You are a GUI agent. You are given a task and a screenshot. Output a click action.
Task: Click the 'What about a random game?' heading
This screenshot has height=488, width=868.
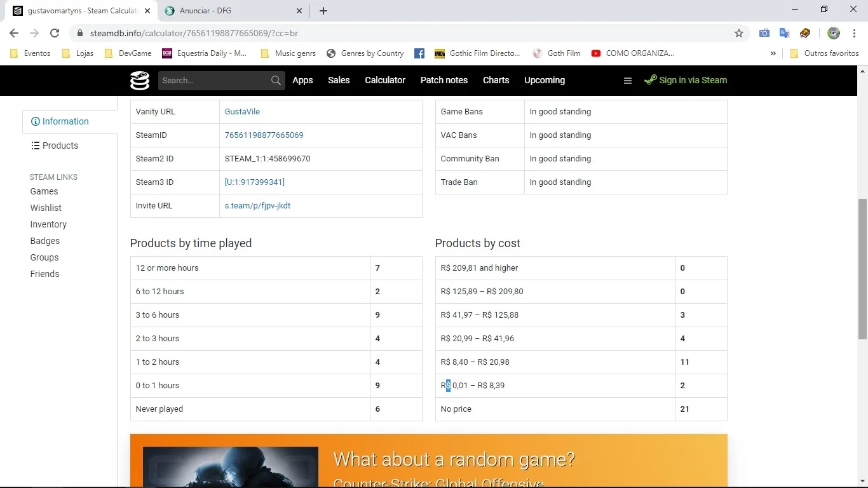[454, 459]
